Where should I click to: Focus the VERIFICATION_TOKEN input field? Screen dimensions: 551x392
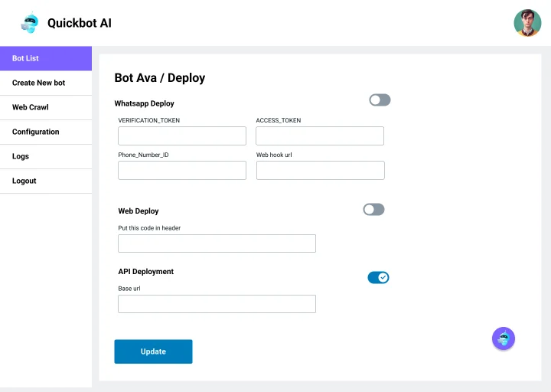(182, 136)
